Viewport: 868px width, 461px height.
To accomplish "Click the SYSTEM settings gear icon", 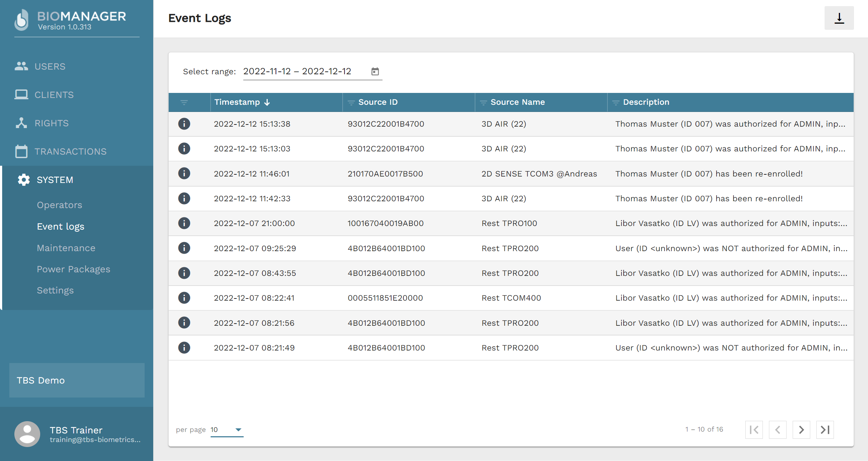I will click(23, 180).
